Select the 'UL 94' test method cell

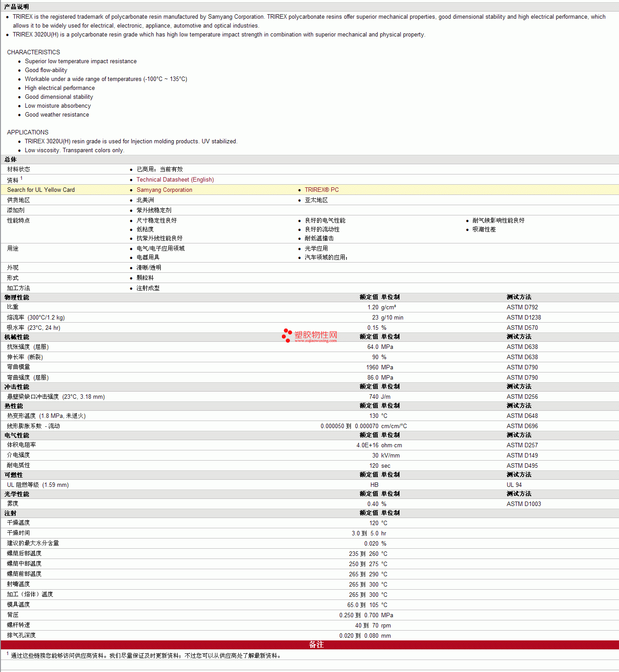click(514, 485)
